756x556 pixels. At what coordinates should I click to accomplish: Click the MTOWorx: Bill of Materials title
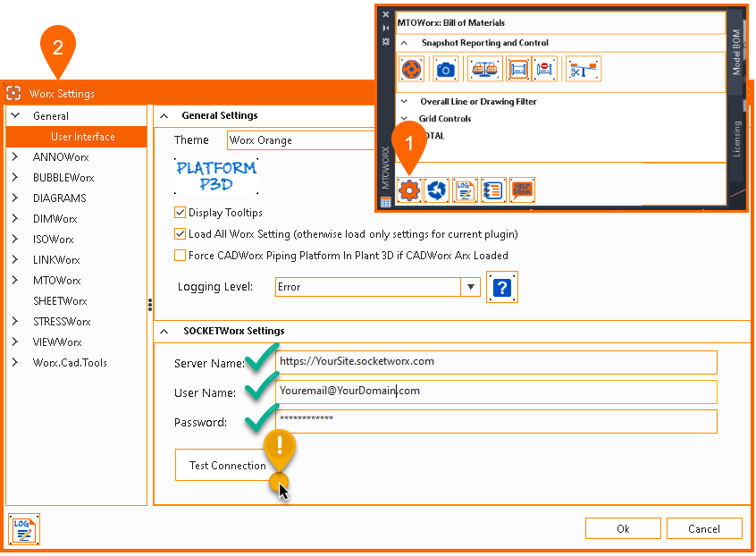[x=450, y=22]
